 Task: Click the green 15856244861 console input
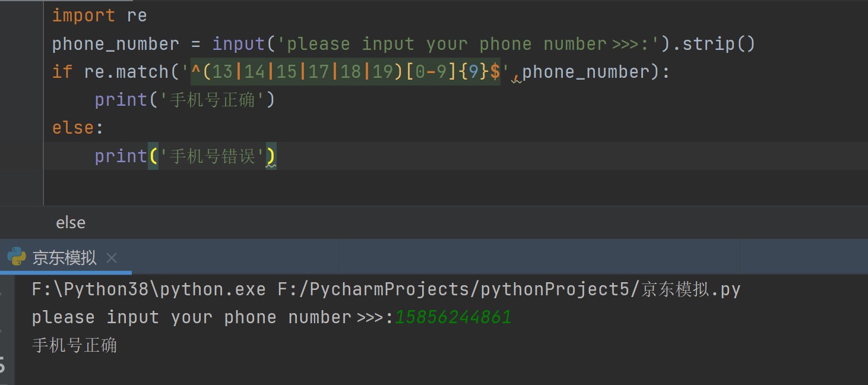453,317
